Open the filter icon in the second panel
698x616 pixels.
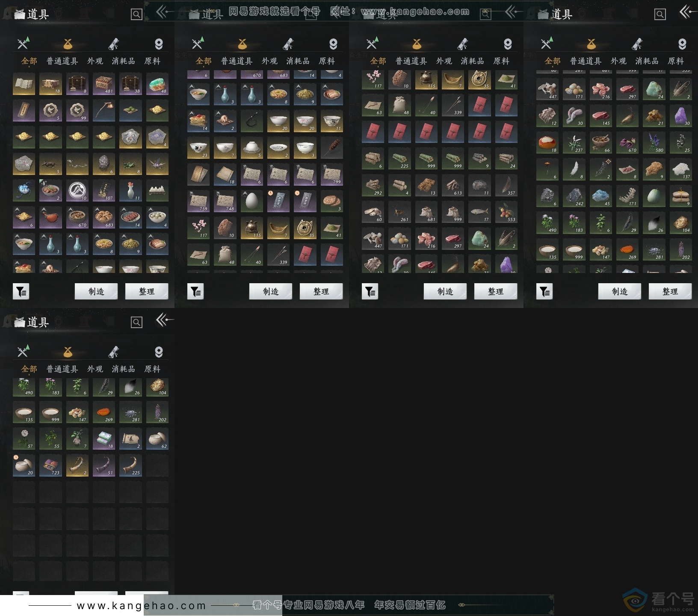tap(195, 292)
